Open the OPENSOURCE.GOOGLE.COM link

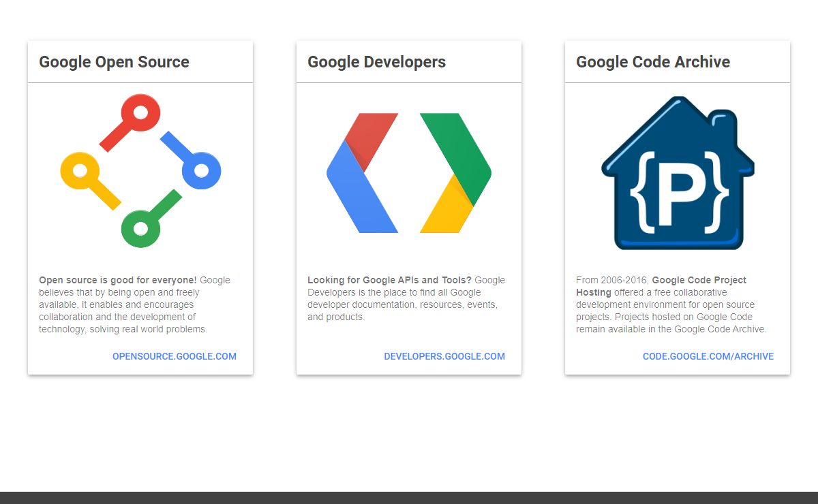(x=175, y=356)
